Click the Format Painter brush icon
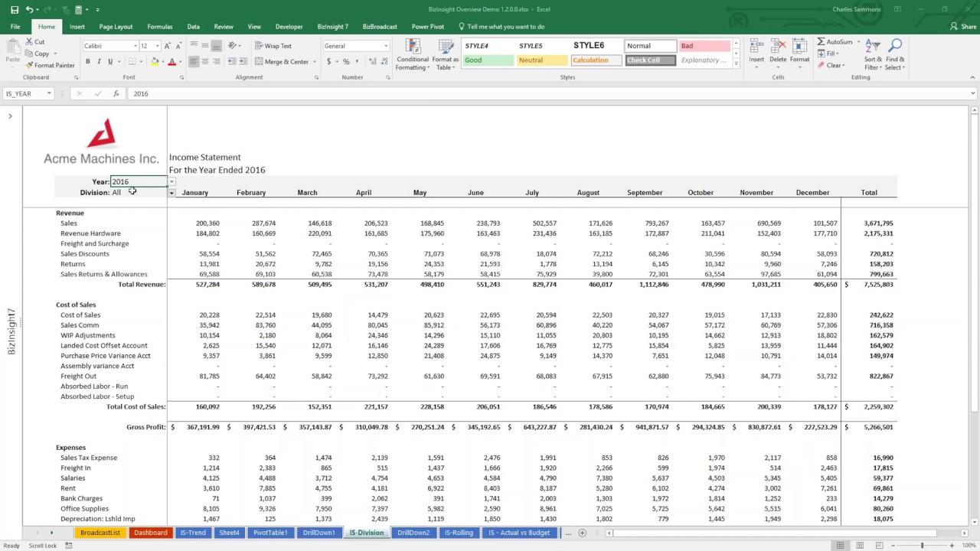The image size is (980, 551). (29, 65)
